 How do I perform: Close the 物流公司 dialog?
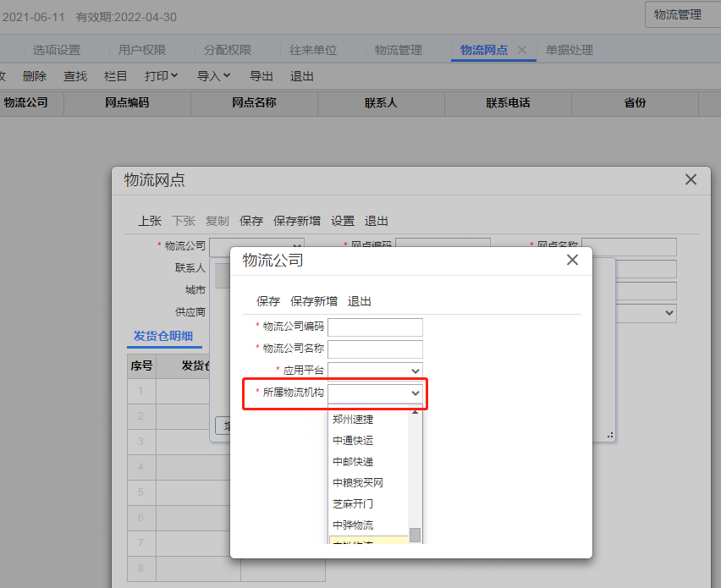572,260
